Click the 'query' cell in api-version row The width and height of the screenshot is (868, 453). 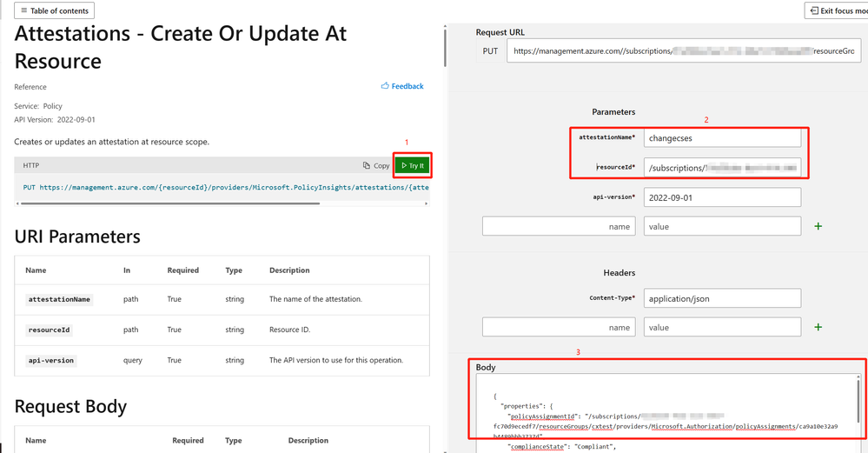133,360
